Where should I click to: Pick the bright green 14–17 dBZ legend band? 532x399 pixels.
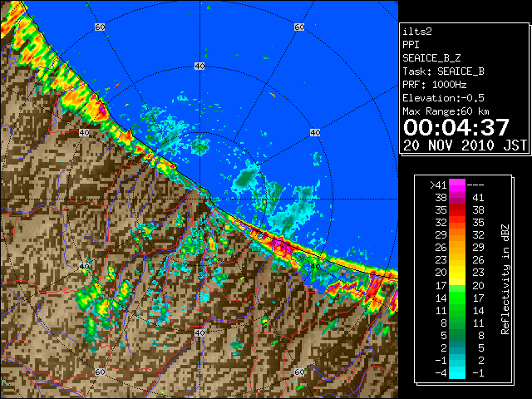coord(457,298)
